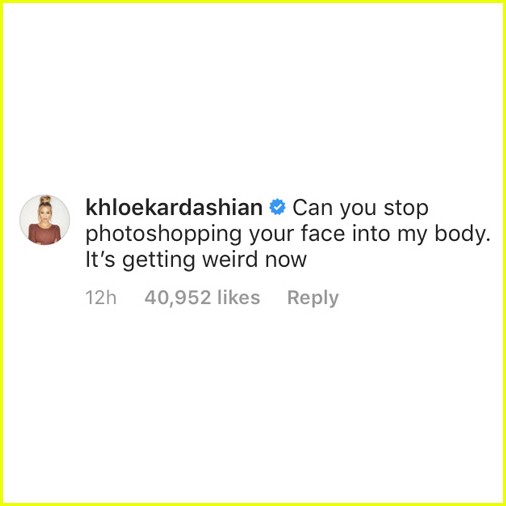
Task: Click the blue verified badge icon
Action: coord(277,208)
